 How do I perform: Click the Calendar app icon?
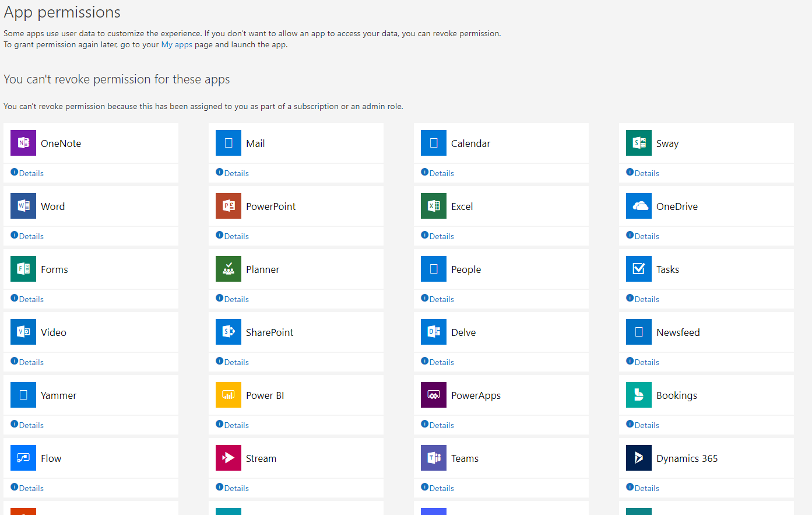pos(434,143)
